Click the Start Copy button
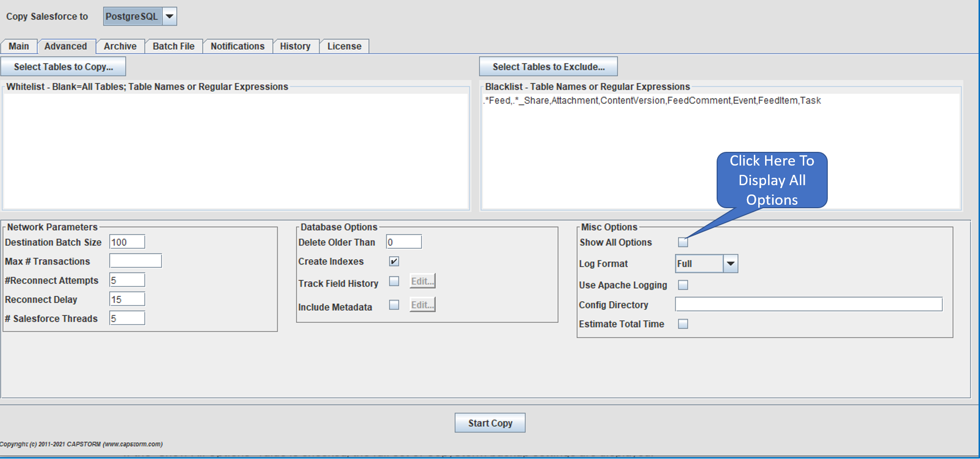The image size is (980, 459). point(490,423)
